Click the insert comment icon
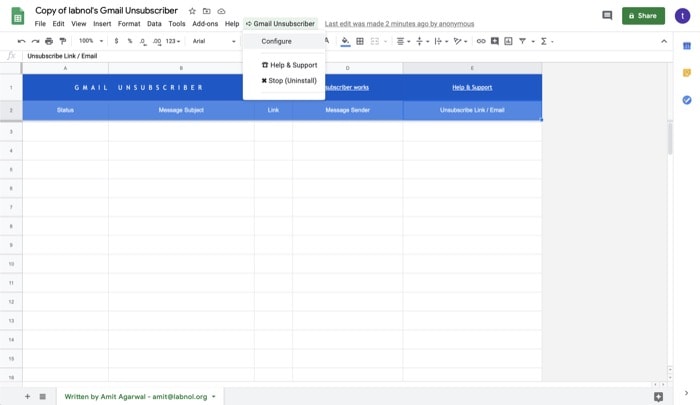 495,41
